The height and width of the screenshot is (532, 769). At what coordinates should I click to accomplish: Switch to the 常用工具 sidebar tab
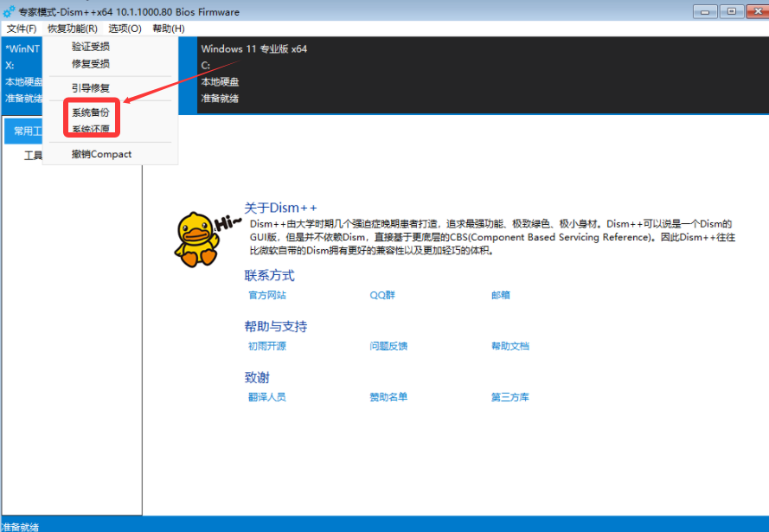30,130
